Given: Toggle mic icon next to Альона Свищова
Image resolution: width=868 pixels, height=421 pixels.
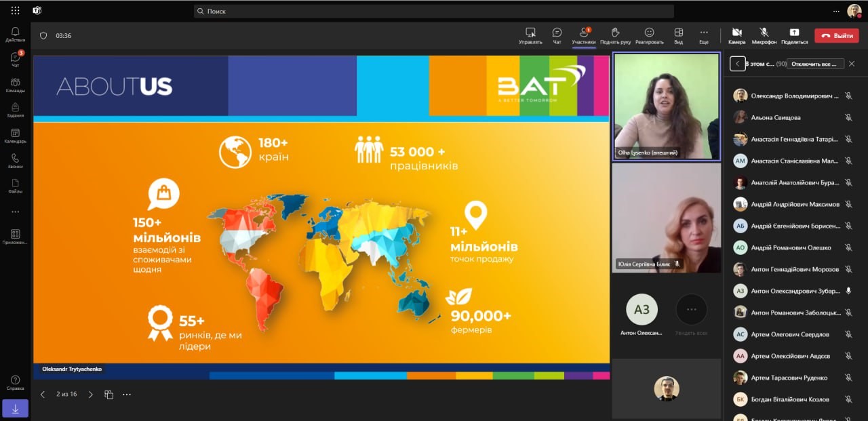Looking at the screenshot, I should (x=848, y=117).
